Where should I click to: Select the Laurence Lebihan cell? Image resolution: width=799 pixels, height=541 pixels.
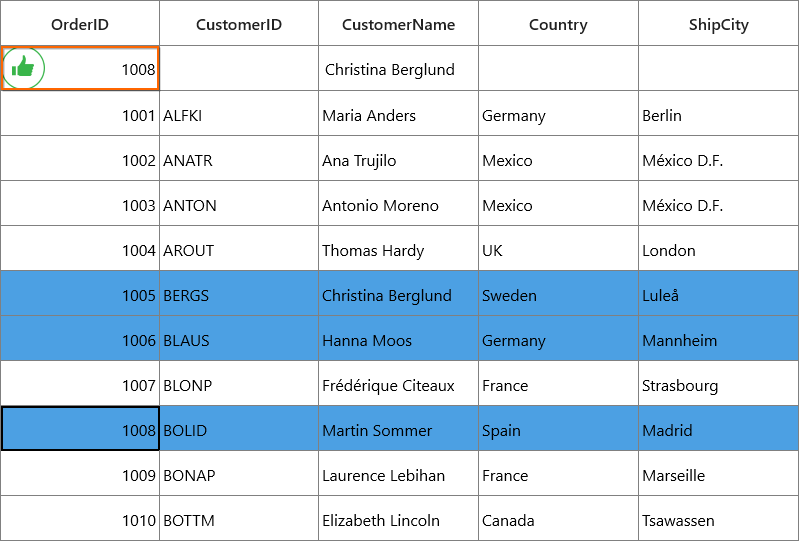pyautogui.click(x=398, y=473)
